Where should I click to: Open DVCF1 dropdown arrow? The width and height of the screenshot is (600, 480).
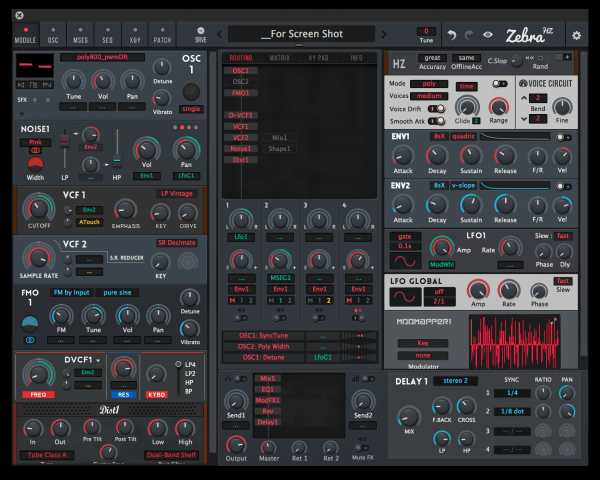(98, 361)
